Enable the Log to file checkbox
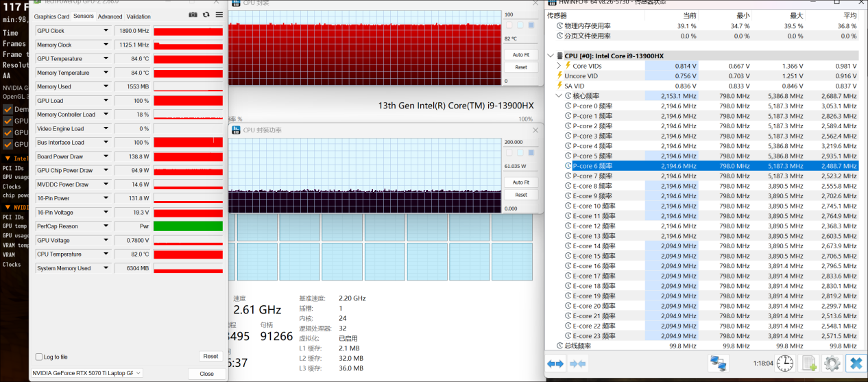Screen dimensions: 868x382 point(39,357)
